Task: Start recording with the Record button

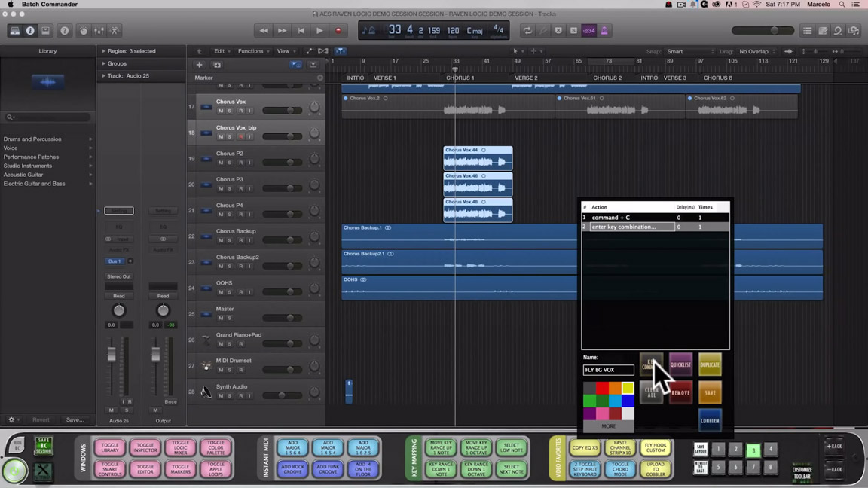Action: [x=338, y=31]
